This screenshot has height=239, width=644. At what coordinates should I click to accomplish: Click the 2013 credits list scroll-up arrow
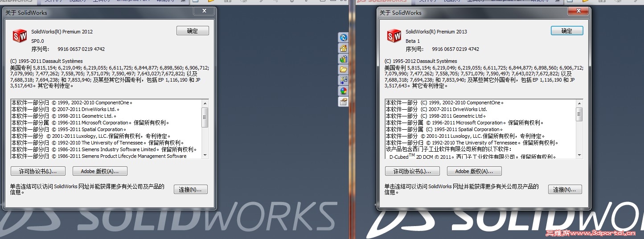(579, 103)
